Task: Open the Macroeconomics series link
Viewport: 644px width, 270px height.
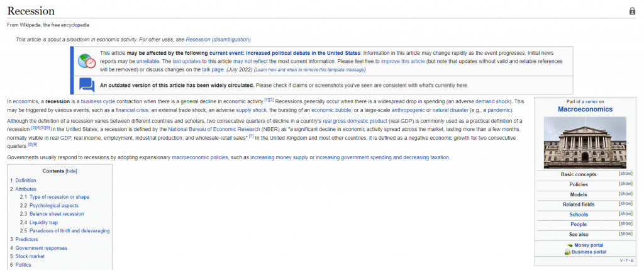Action: point(585,110)
